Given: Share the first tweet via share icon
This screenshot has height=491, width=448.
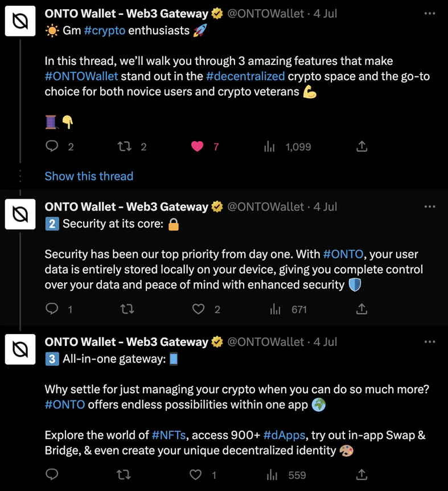Looking at the screenshot, I should (361, 147).
